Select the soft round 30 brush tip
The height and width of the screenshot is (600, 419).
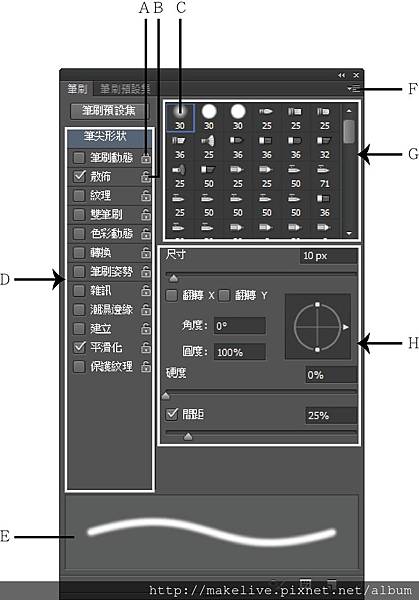click(180, 118)
